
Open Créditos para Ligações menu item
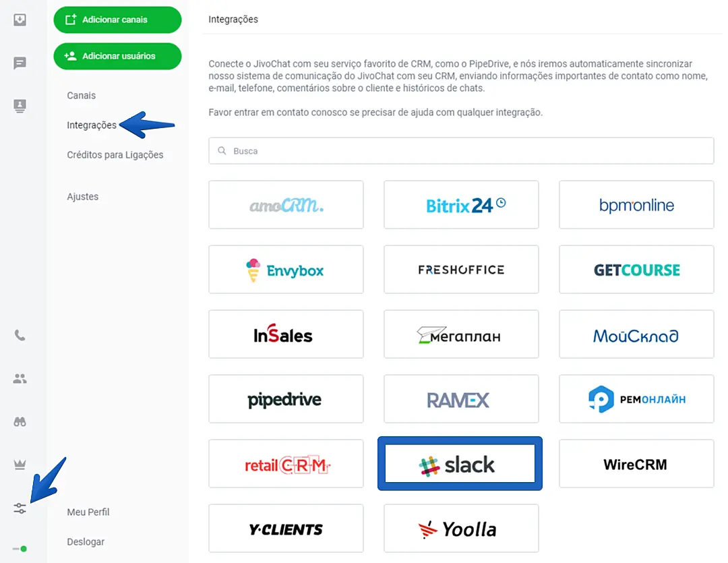[x=115, y=155]
